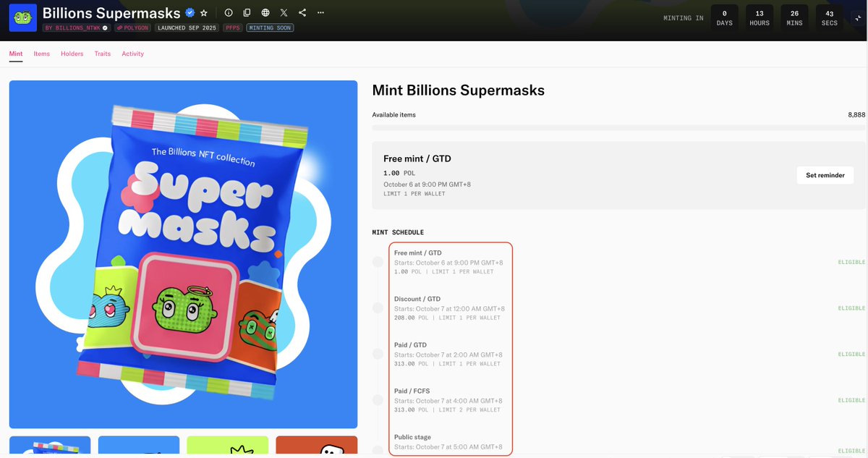Image resolution: width=868 pixels, height=458 pixels.
Task: Switch to the Items tab
Action: (42, 54)
